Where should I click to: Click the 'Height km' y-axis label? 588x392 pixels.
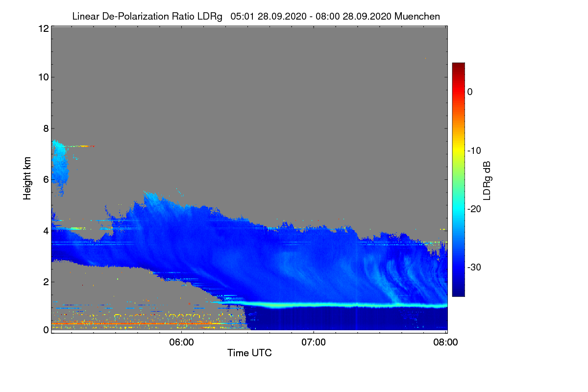click(x=27, y=179)
